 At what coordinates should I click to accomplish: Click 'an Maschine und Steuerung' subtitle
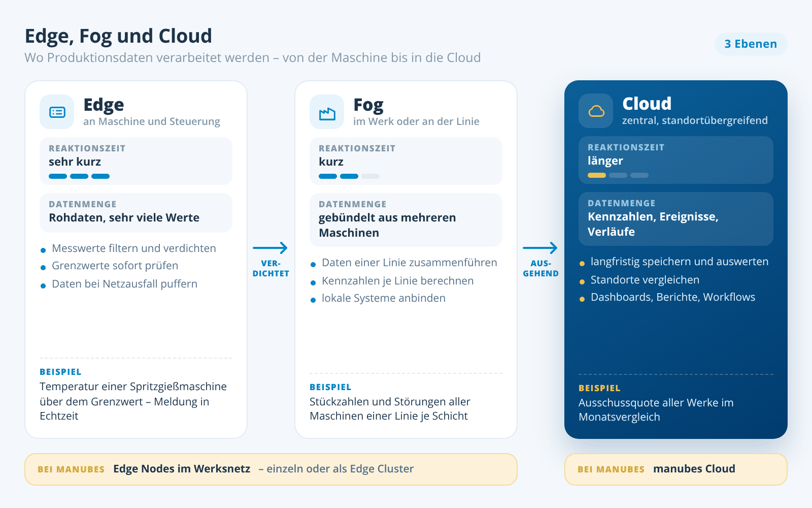pyautogui.click(x=151, y=121)
